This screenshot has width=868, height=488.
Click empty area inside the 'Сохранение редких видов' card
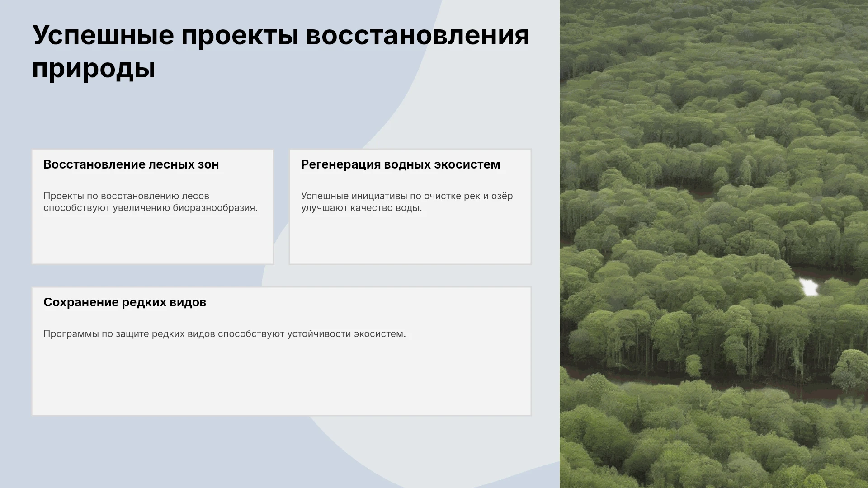click(x=281, y=380)
